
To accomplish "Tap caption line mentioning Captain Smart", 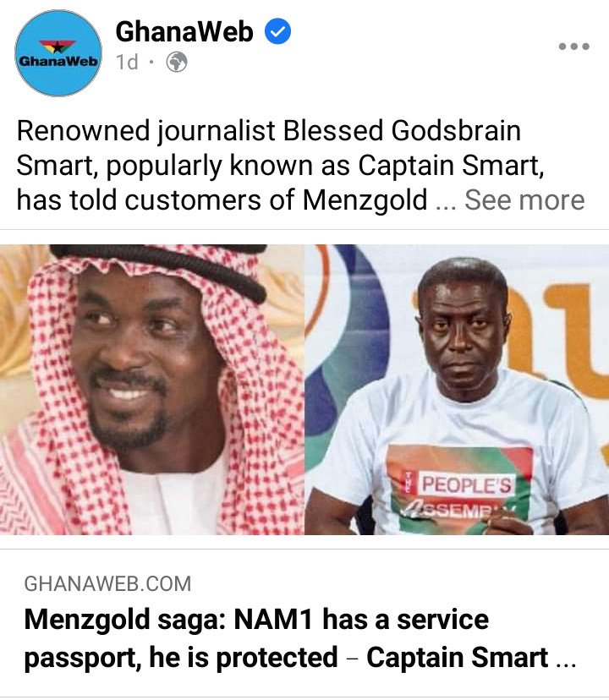I will [280, 166].
